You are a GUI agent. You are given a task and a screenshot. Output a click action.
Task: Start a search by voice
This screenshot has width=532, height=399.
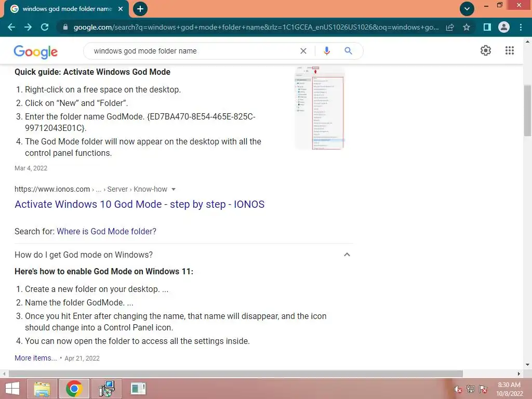(327, 51)
